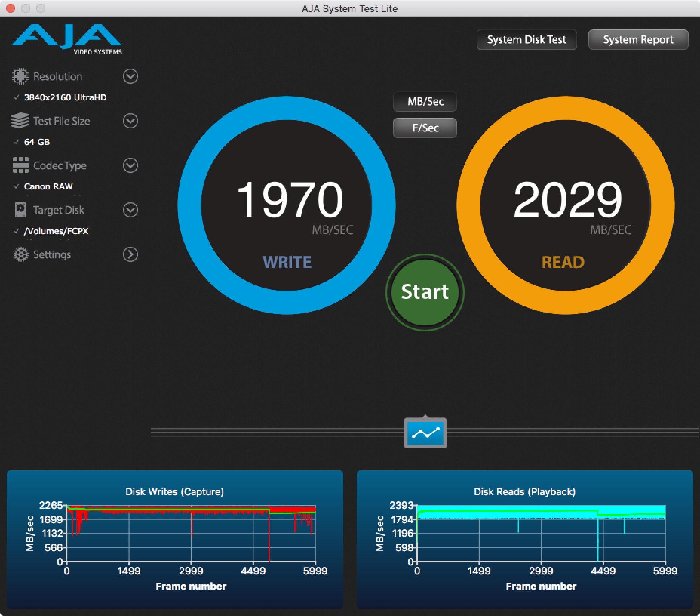Click the Test File Size stack icon
The height and width of the screenshot is (616, 700).
[x=20, y=121]
